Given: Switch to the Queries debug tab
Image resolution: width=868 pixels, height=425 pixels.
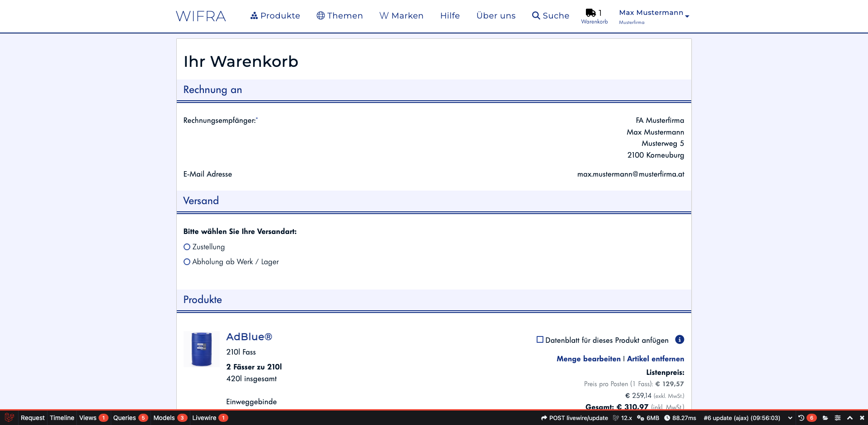Looking at the screenshot, I should [125, 418].
